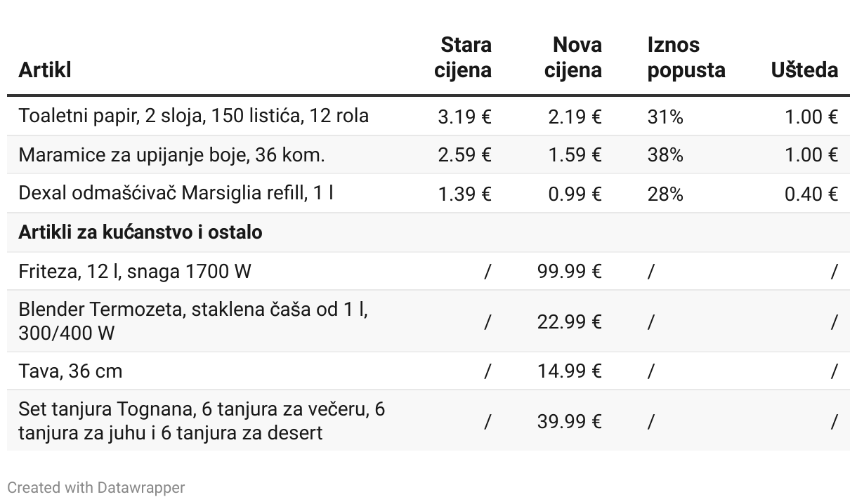Click the Artikl column header

[45, 70]
